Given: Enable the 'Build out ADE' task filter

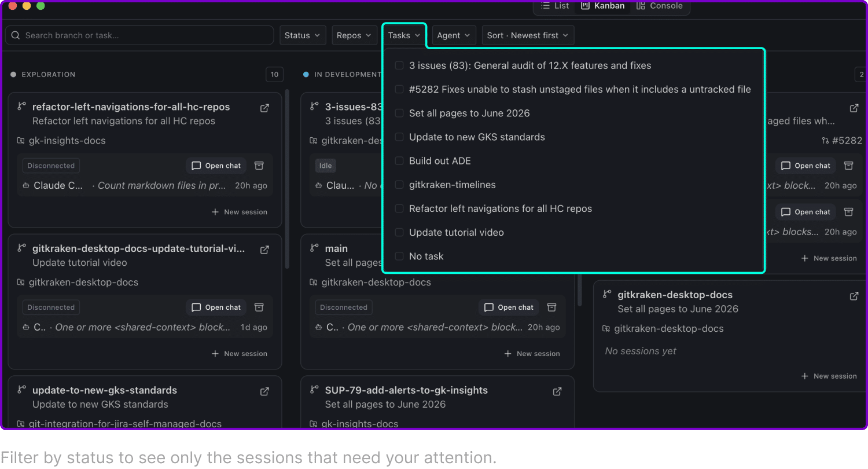Looking at the screenshot, I should coord(399,161).
